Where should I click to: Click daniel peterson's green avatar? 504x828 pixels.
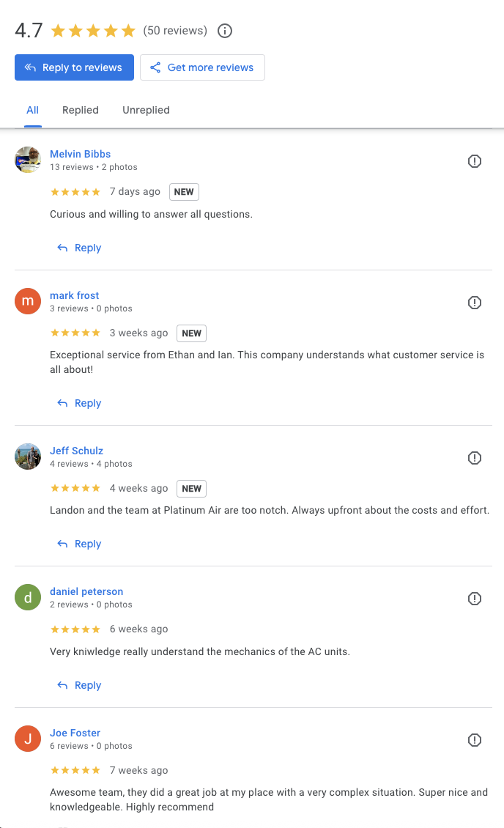[27, 597]
